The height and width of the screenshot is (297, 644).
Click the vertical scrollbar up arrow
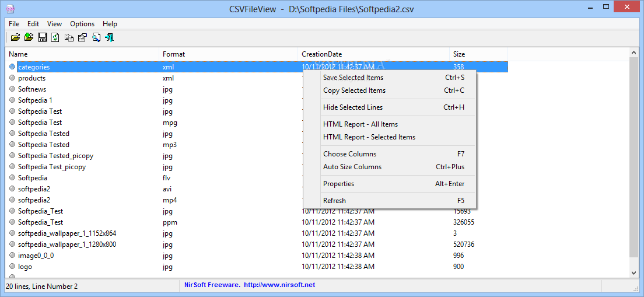[633, 54]
